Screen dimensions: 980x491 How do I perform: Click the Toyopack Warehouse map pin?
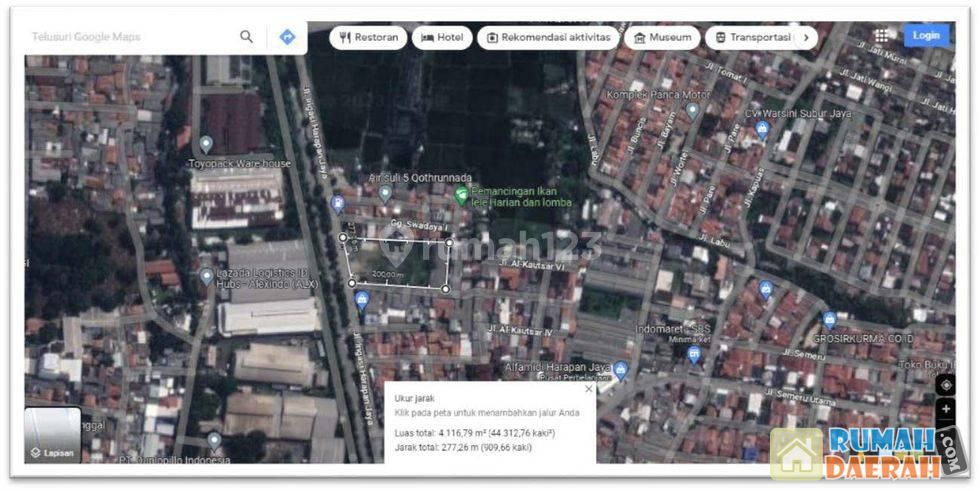click(206, 144)
